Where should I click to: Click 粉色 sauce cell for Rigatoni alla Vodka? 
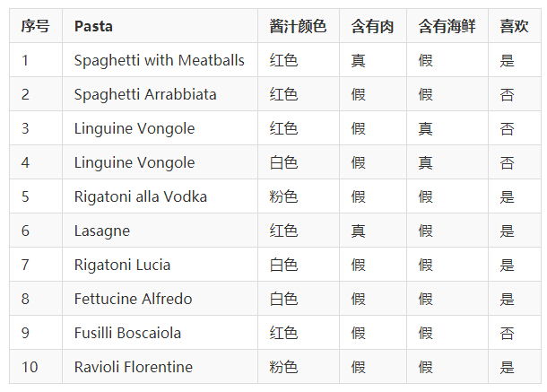[x=283, y=196]
